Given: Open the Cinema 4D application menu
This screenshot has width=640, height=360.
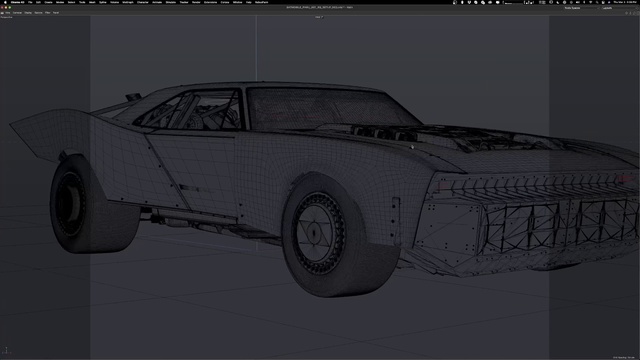Looking at the screenshot, I should [18, 2].
